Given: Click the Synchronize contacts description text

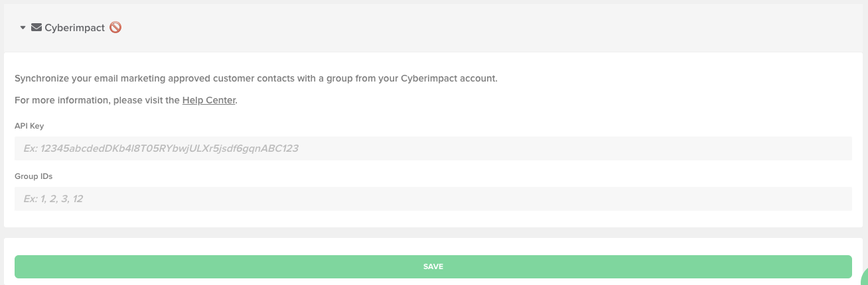Looking at the screenshot, I should (x=199, y=78).
